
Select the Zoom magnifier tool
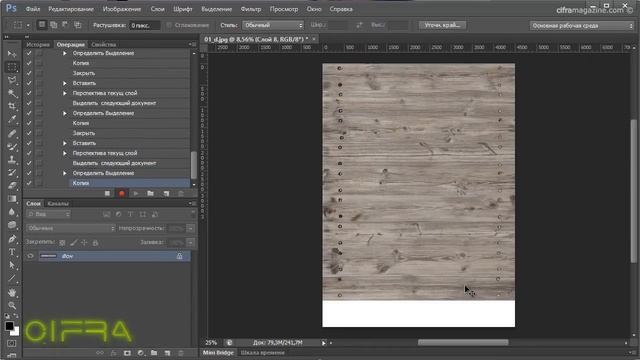[12, 305]
